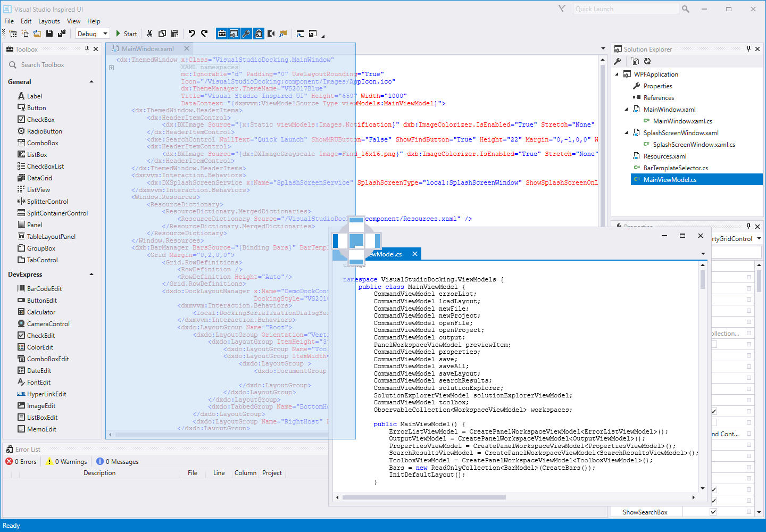Pin the Toolbox panel with pushpin icon

pos(87,49)
